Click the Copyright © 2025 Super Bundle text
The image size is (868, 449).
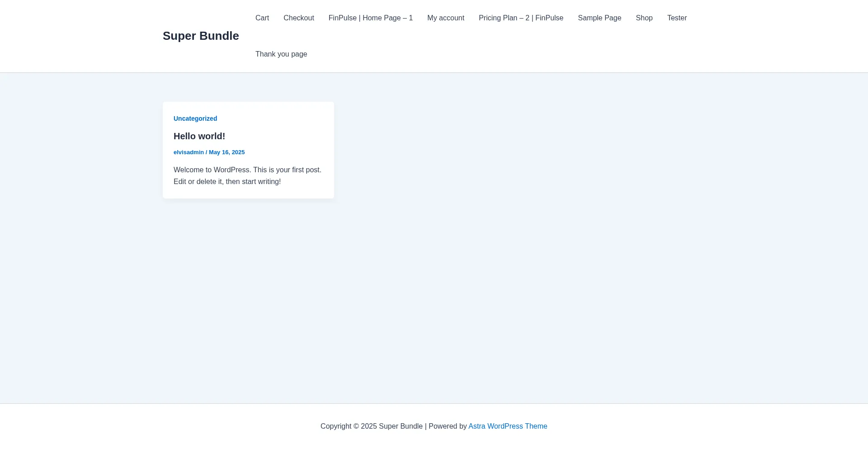coord(372,426)
